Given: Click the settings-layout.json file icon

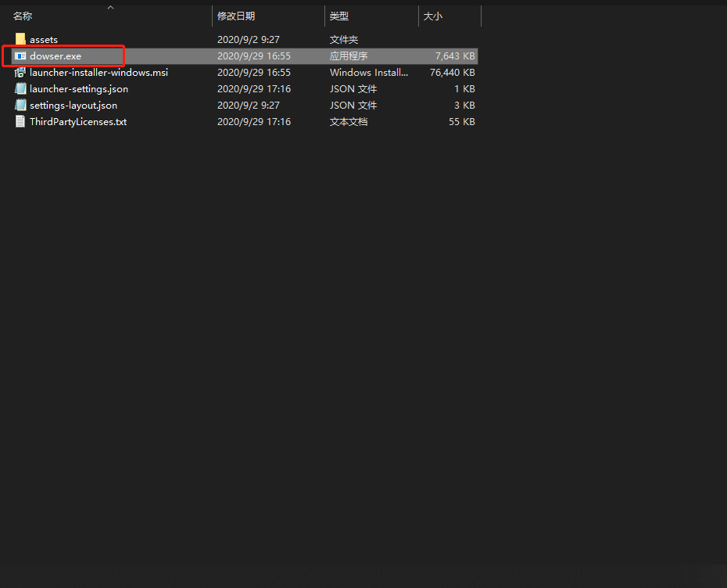Looking at the screenshot, I should [20, 106].
